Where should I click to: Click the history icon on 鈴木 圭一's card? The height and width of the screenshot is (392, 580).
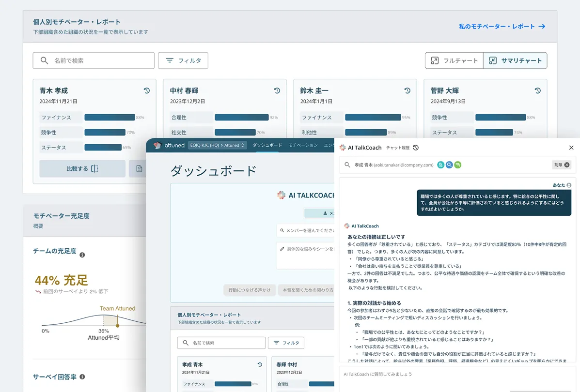(x=407, y=90)
